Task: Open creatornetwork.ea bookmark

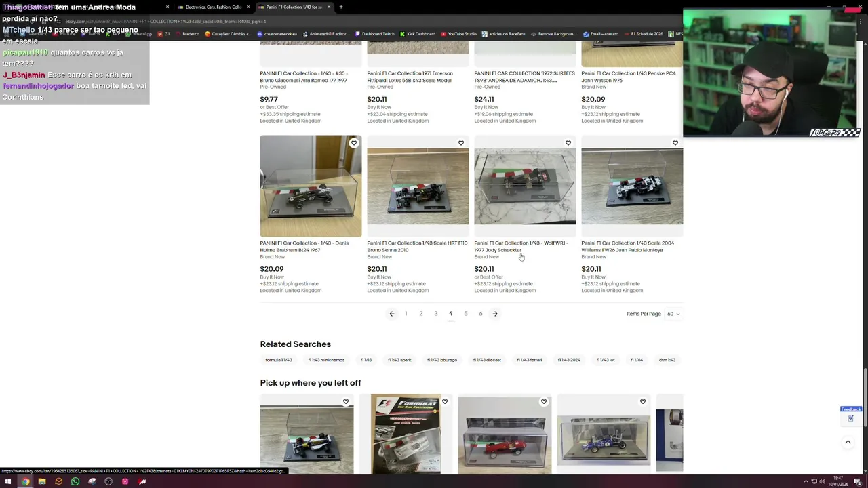Action: pyautogui.click(x=277, y=34)
